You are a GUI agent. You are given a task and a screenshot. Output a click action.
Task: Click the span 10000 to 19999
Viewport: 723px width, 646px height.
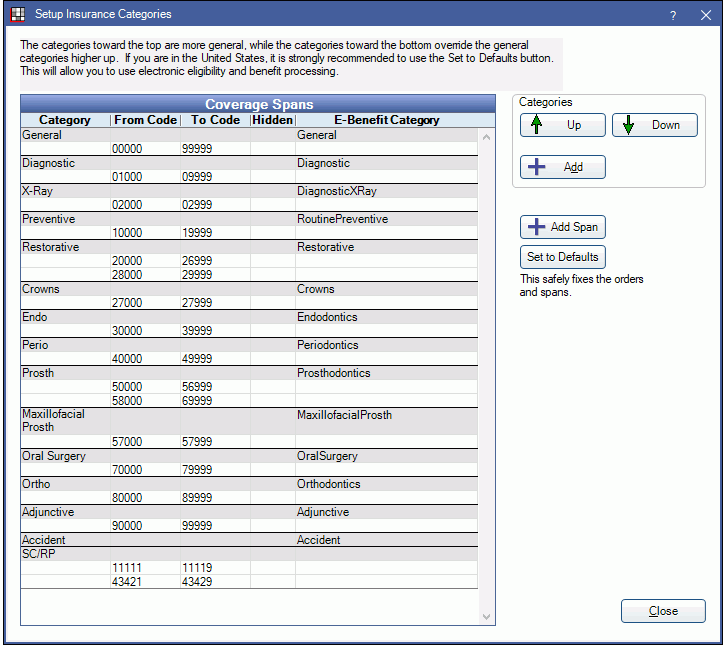tap(249, 233)
